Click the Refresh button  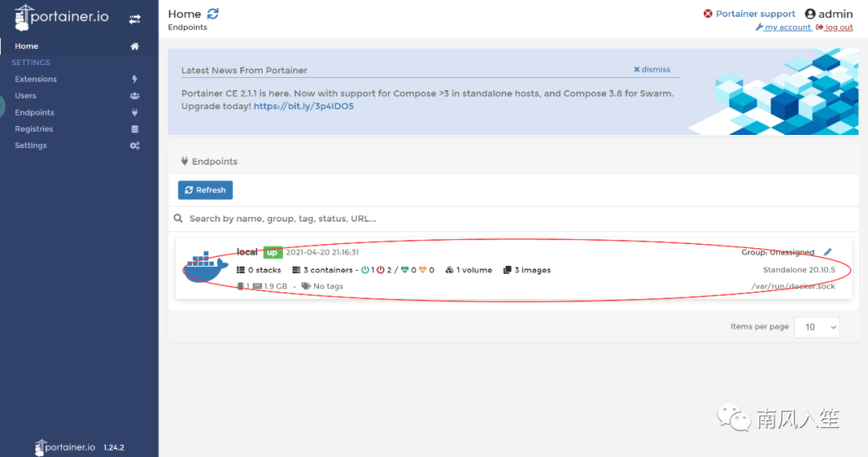click(206, 190)
